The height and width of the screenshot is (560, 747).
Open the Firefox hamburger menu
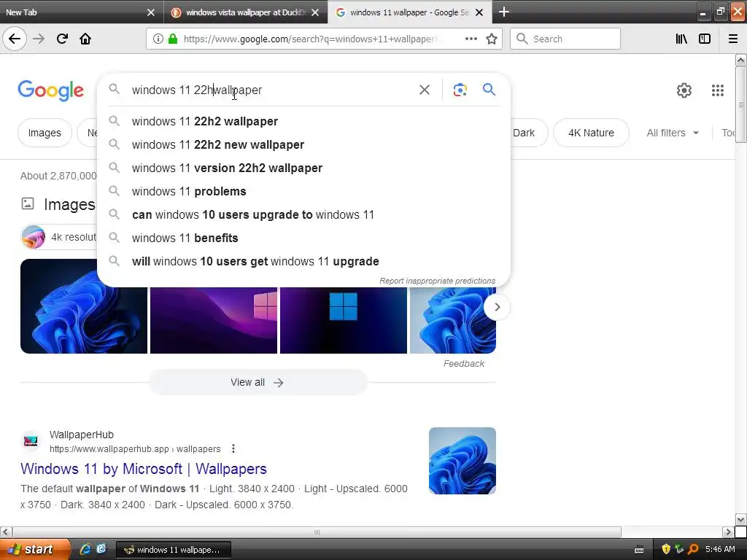point(732,39)
